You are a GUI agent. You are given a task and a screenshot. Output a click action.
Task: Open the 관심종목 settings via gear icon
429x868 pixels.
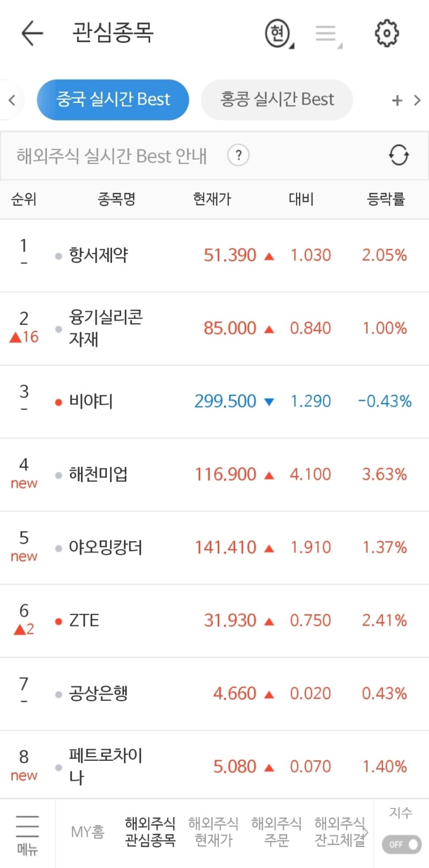(387, 33)
